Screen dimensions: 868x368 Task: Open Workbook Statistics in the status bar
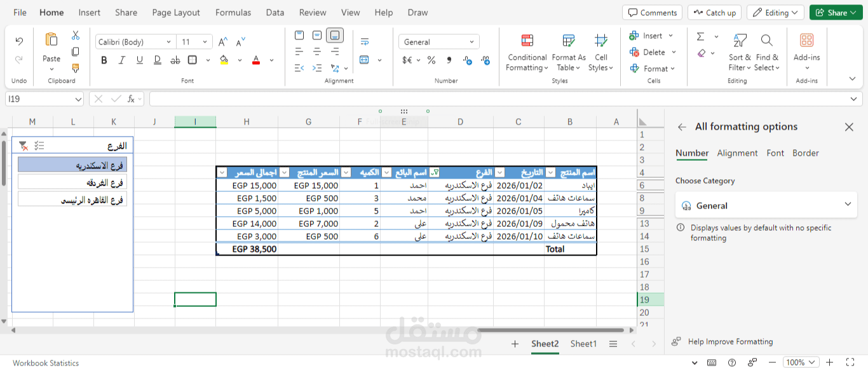click(46, 363)
